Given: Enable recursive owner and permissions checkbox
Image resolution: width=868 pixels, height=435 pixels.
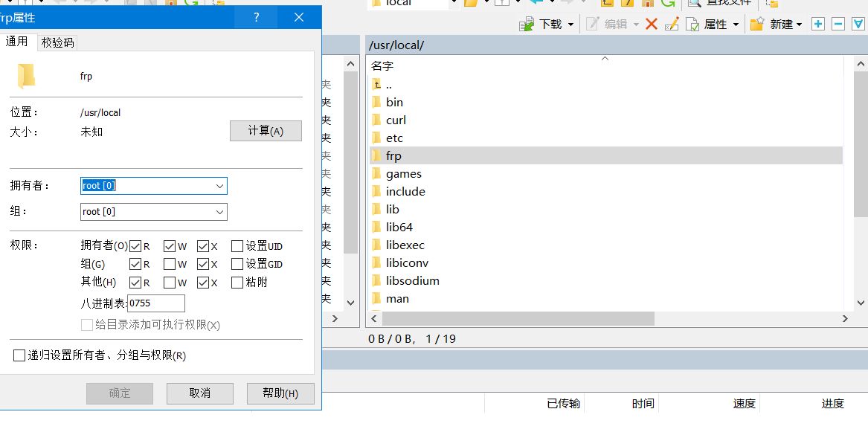Looking at the screenshot, I should tap(19, 355).
